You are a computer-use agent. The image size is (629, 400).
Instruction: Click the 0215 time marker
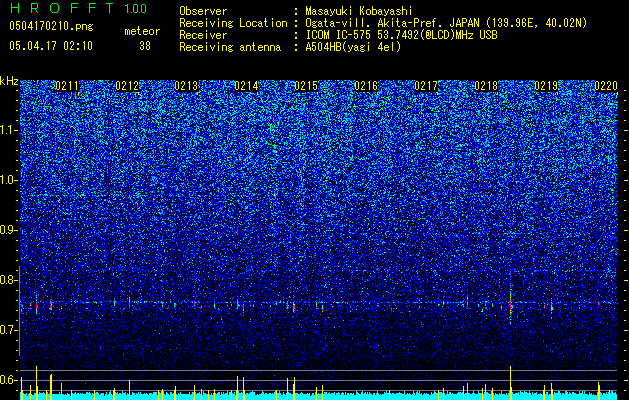point(306,86)
